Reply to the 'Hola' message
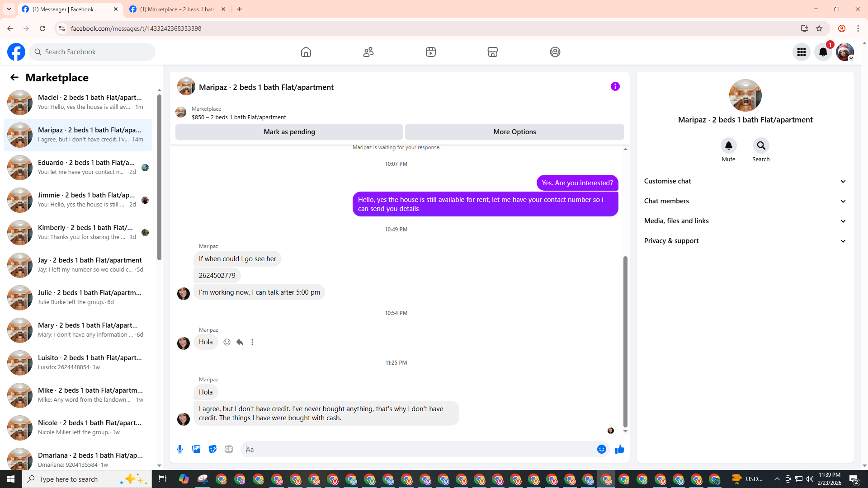Screen dimensions: 868x488 point(240,342)
